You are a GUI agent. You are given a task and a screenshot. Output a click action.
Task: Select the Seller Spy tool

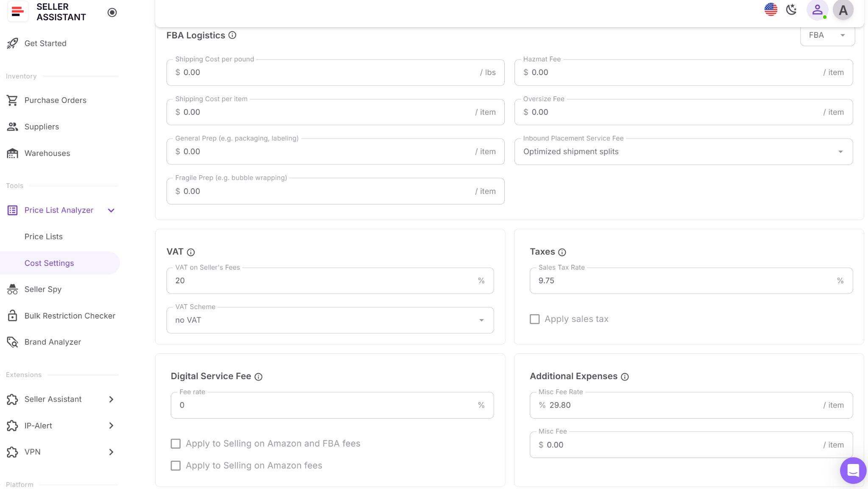pos(44,289)
